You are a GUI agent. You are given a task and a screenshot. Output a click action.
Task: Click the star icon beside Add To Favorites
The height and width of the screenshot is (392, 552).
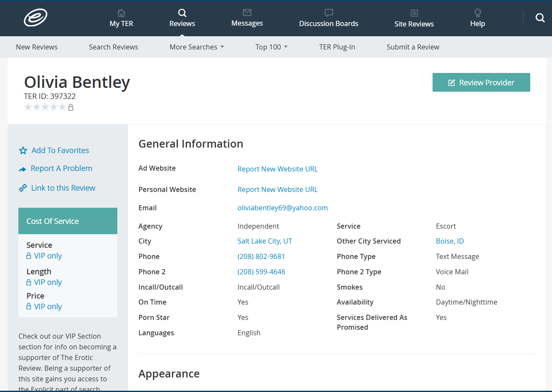tap(23, 151)
